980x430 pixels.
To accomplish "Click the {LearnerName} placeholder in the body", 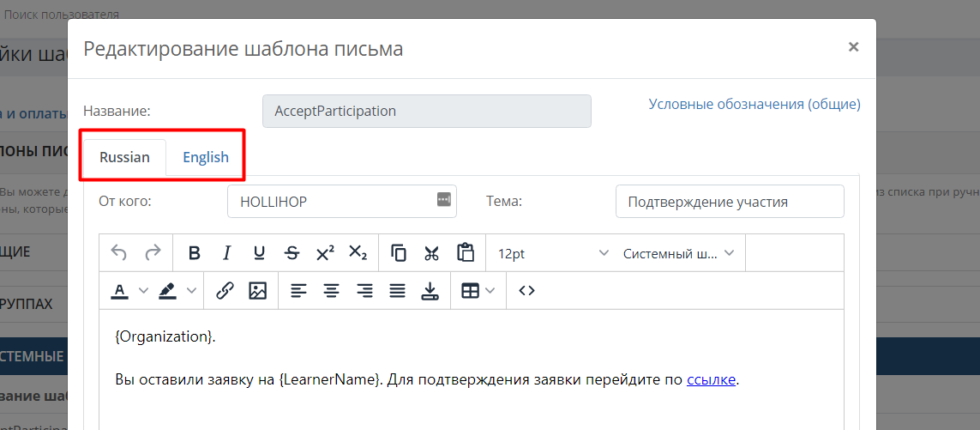I will (x=329, y=379).
